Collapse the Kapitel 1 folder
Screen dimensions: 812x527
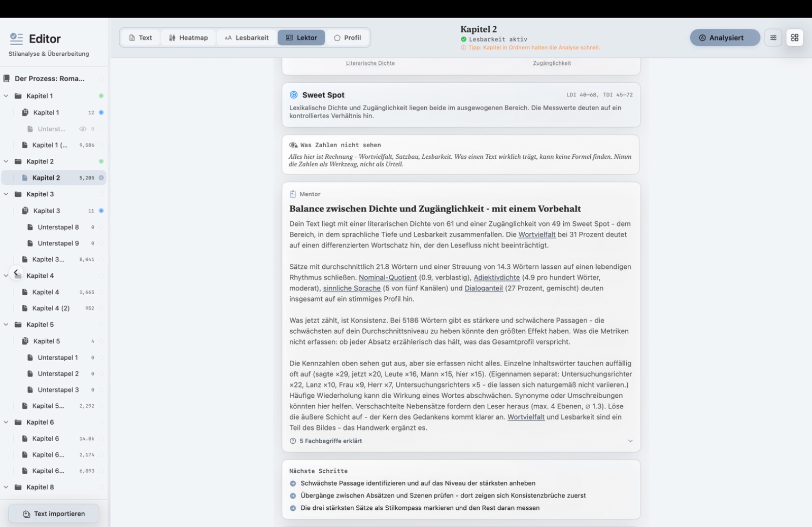(6, 96)
